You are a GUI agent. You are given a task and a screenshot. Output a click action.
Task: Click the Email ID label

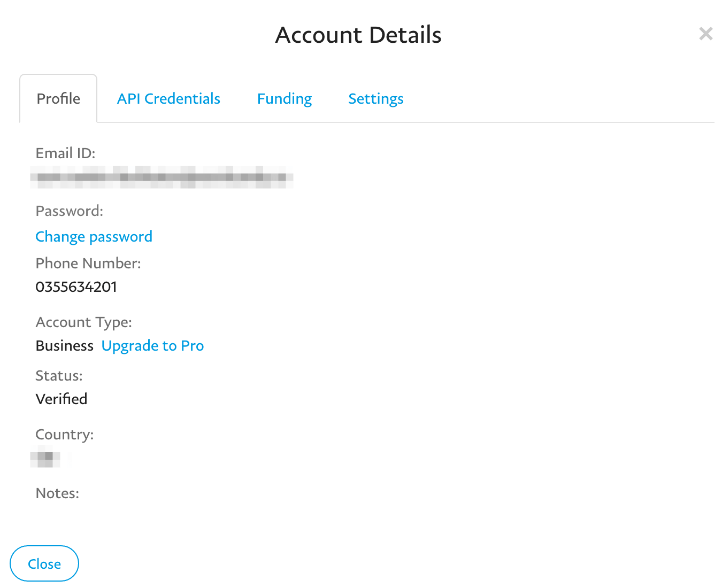pos(65,153)
